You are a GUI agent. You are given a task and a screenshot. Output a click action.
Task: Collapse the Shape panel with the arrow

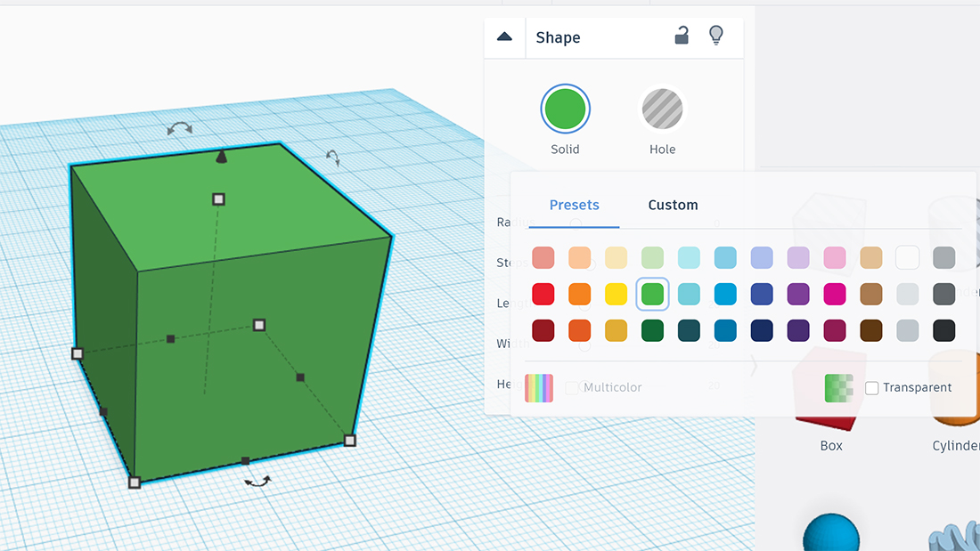click(504, 37)
